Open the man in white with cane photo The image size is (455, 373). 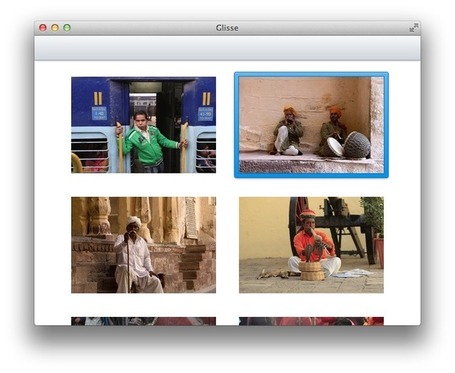click(x=143, y=245)
